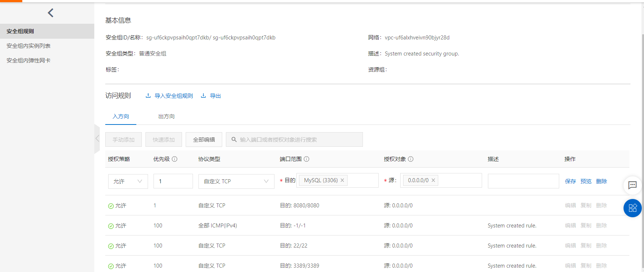
Task: Click the 快速添加 button
Action: tap(164, 139)
